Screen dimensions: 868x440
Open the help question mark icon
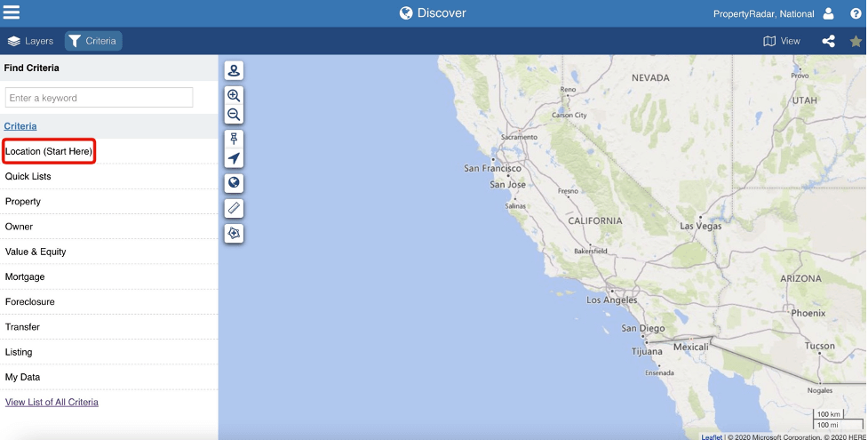click(856, 14)
